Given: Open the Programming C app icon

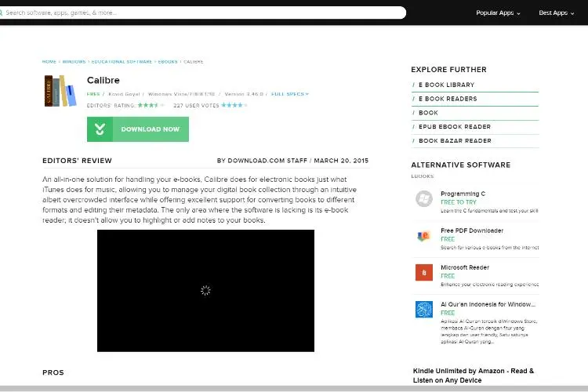Looking at the screenshot, I should [424, 198].
